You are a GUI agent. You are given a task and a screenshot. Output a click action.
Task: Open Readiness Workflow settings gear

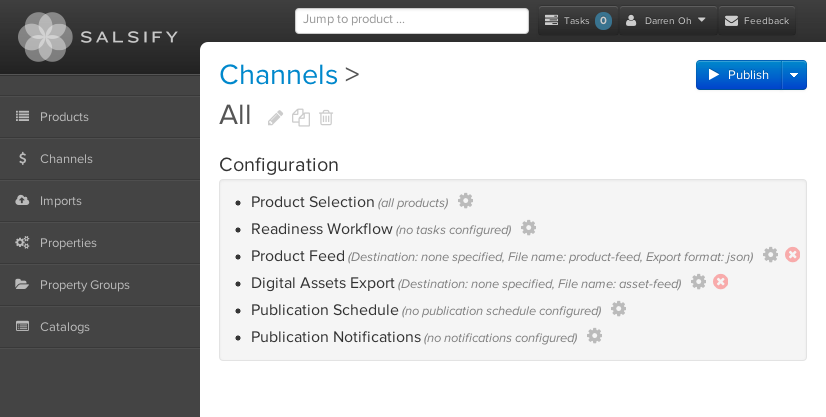pos(528,227)
